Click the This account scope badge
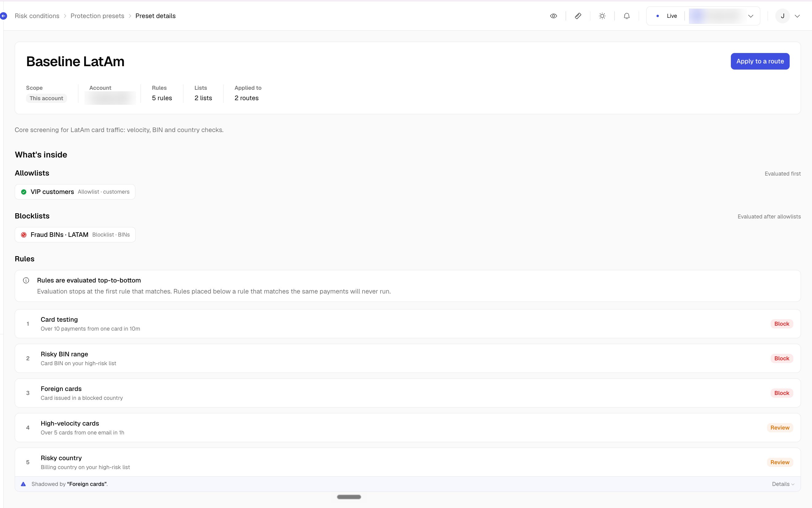Image resolution: width=812 pixels, height=508 pixels. [46, 98]
